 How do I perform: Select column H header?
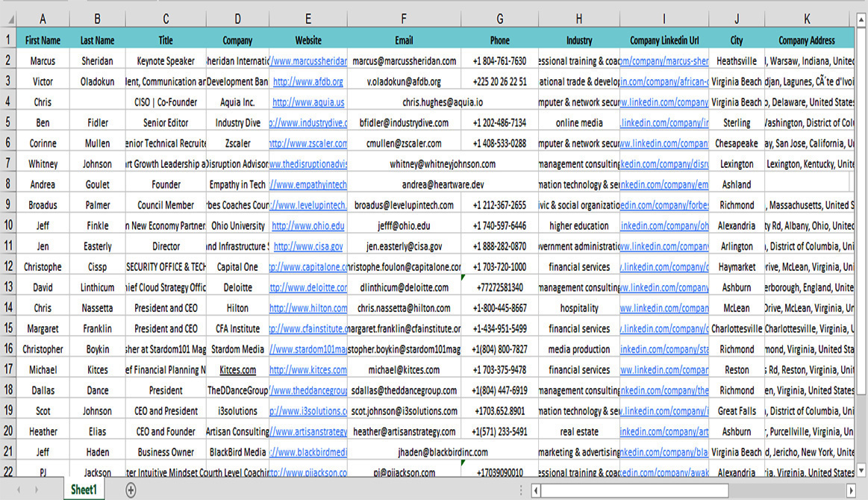(578, 19)
